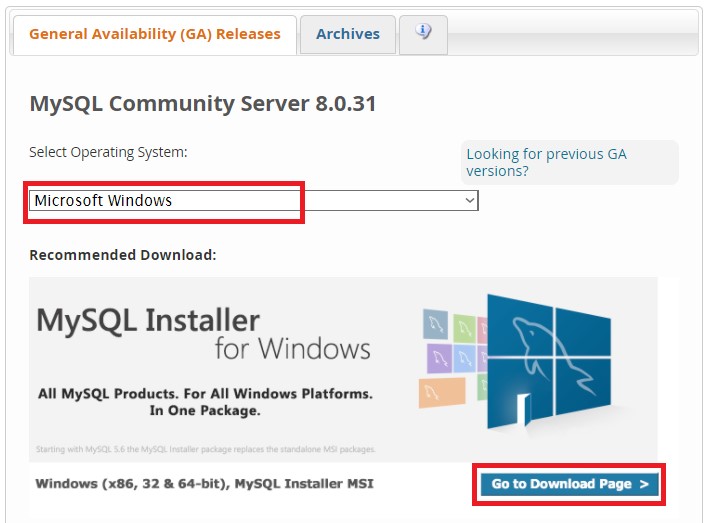Click the Go to Download Page button

[569, 484]
